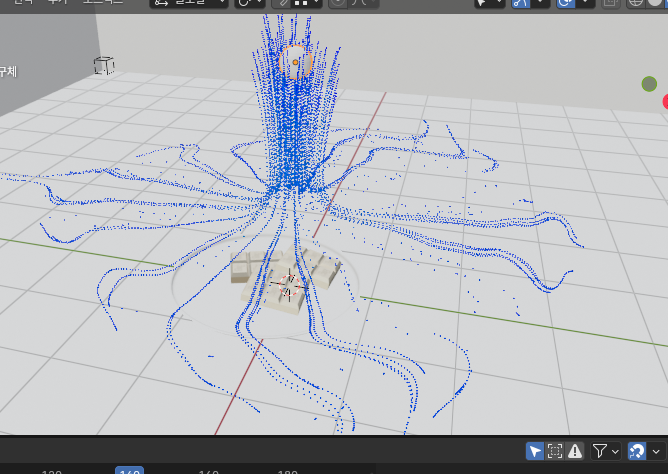Toggle Only Show Selected arrow in timeline header

(x=536, y=451)
